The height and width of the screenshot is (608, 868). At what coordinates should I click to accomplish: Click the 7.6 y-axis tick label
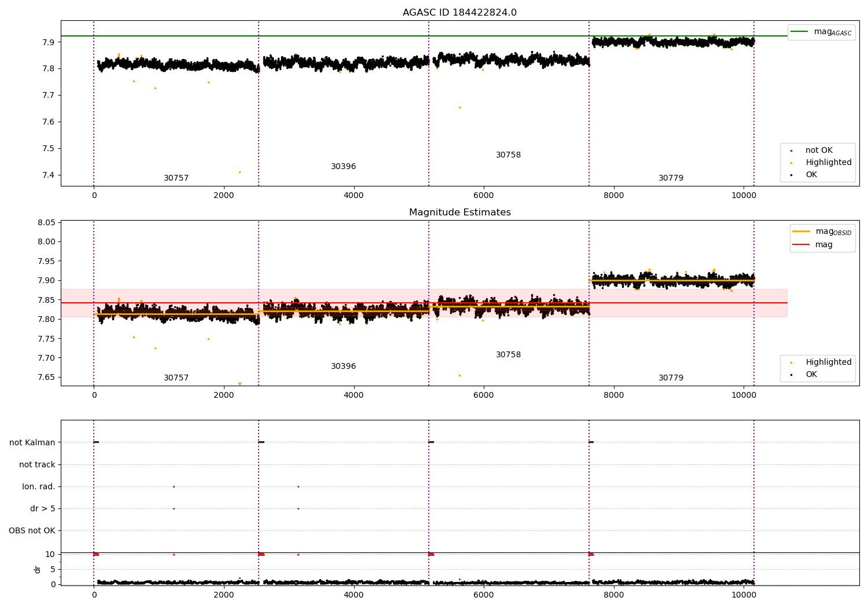click(x=49, y=122)
